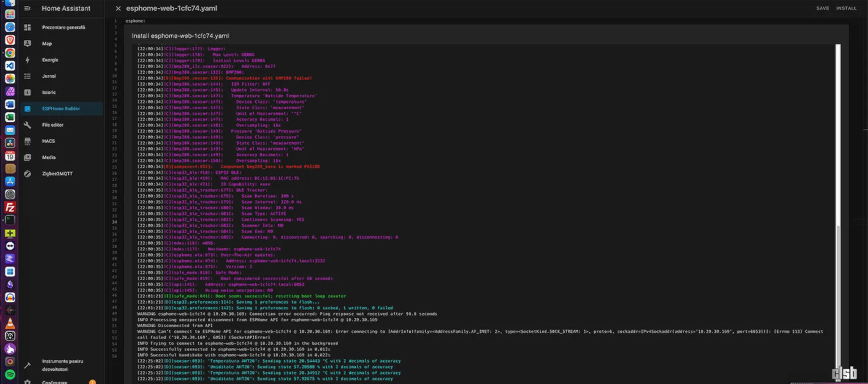The height and width of the screenshot is (384, 868).
Task: Launch Google Chrome from the dock
Action: pos(10,53)
